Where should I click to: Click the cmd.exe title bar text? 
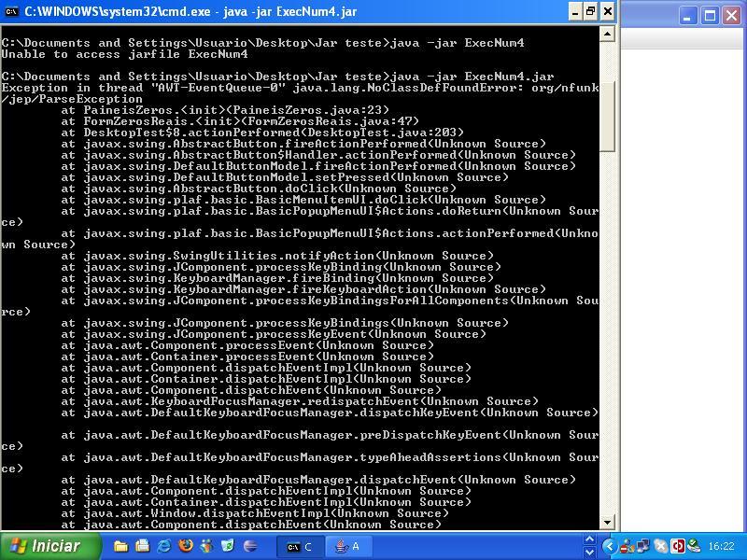pyautogui.click(x=190, y=11)
